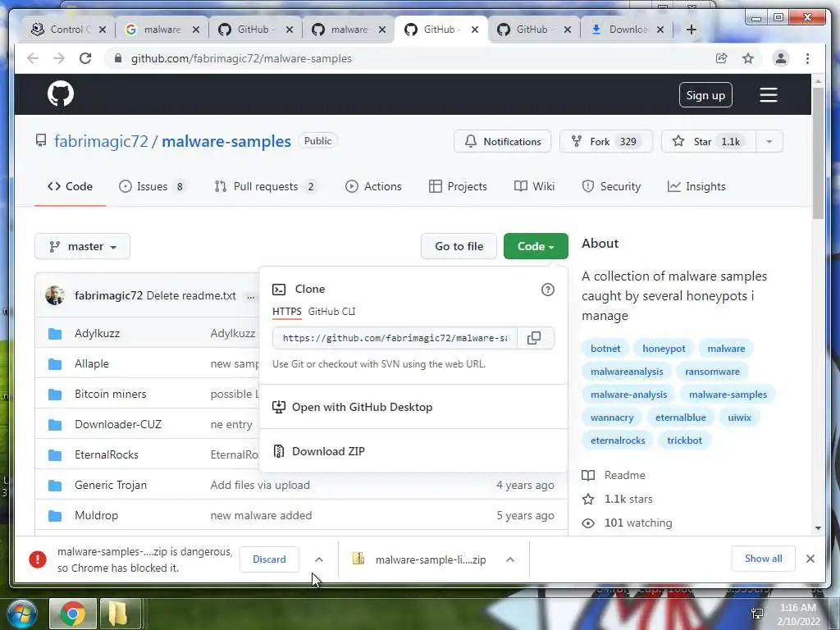Click the fabrimagic72 owner link

[101, 141]
